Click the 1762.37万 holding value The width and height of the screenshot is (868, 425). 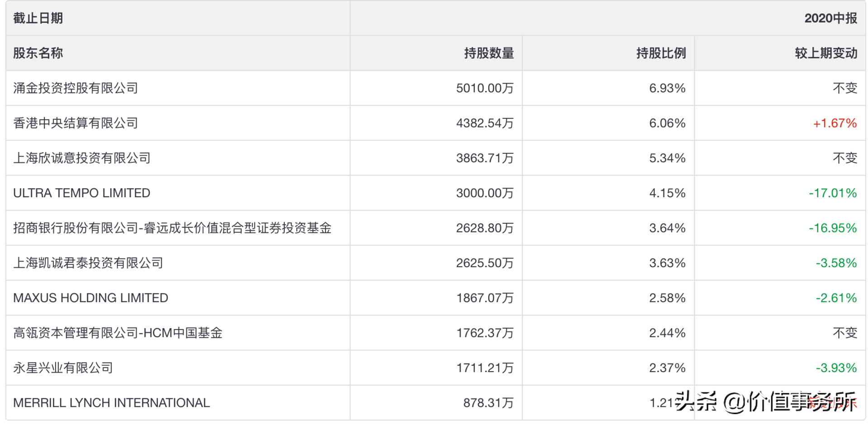[485, 333]
